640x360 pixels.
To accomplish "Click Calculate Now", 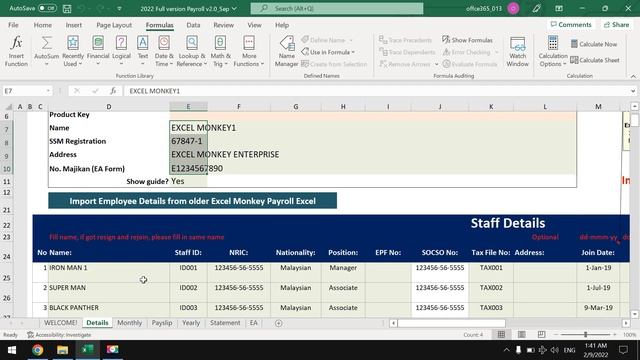I will tap(594, 44).
